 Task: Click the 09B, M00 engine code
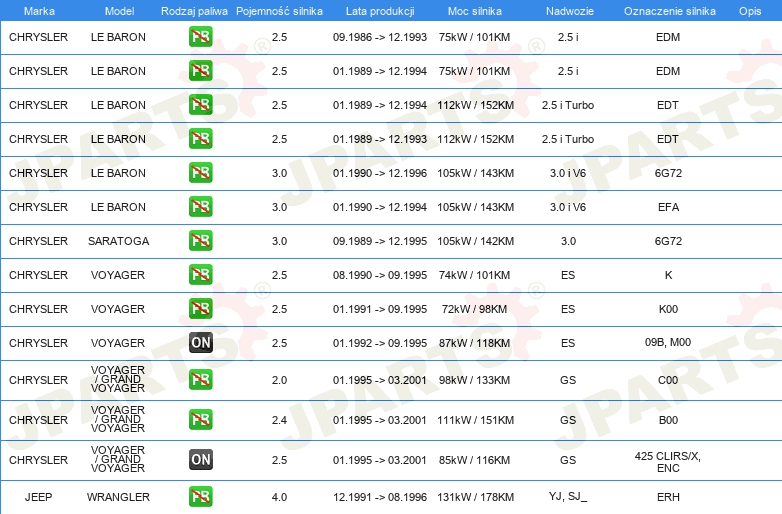click(668, 343)
